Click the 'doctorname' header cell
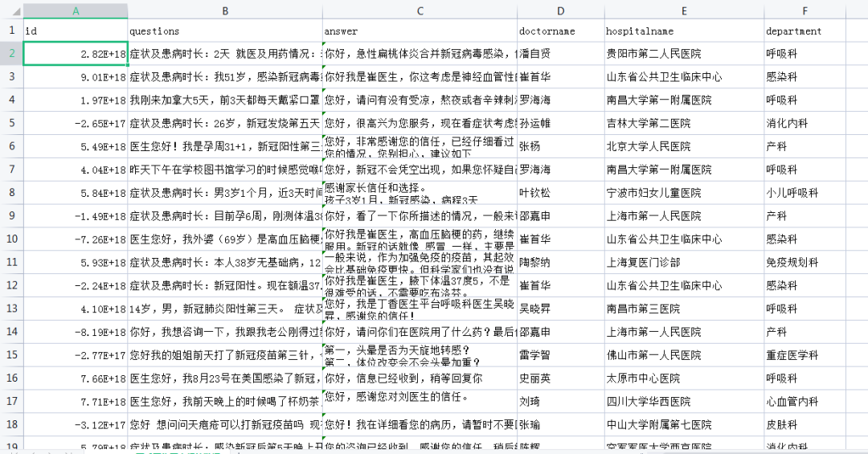 (561, 31)
